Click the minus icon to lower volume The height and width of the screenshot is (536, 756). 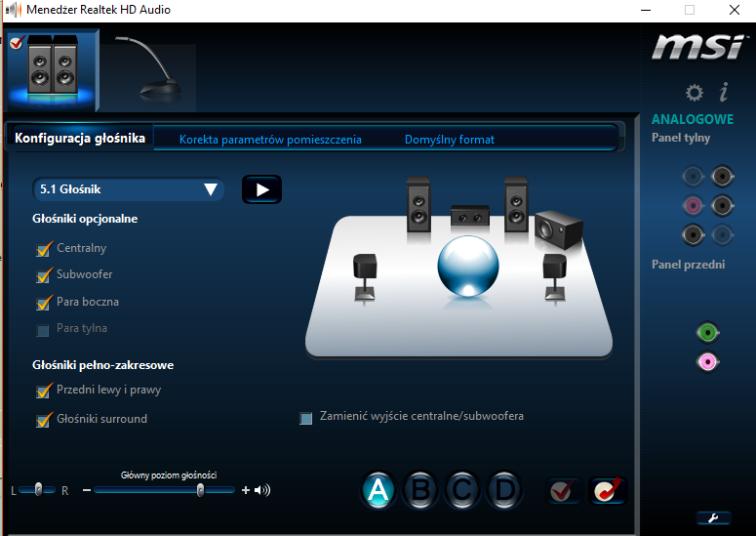pyautogui.click(x=87, y=490)
